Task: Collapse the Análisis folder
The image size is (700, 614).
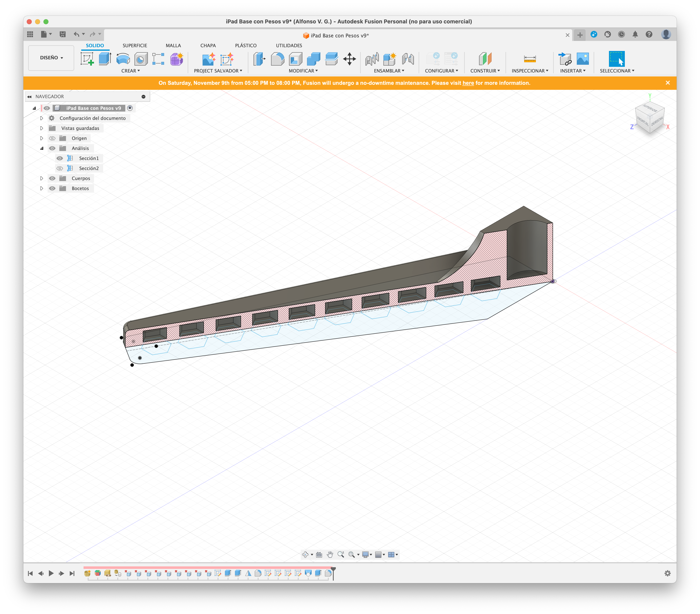Action: (x=42, y=148)
